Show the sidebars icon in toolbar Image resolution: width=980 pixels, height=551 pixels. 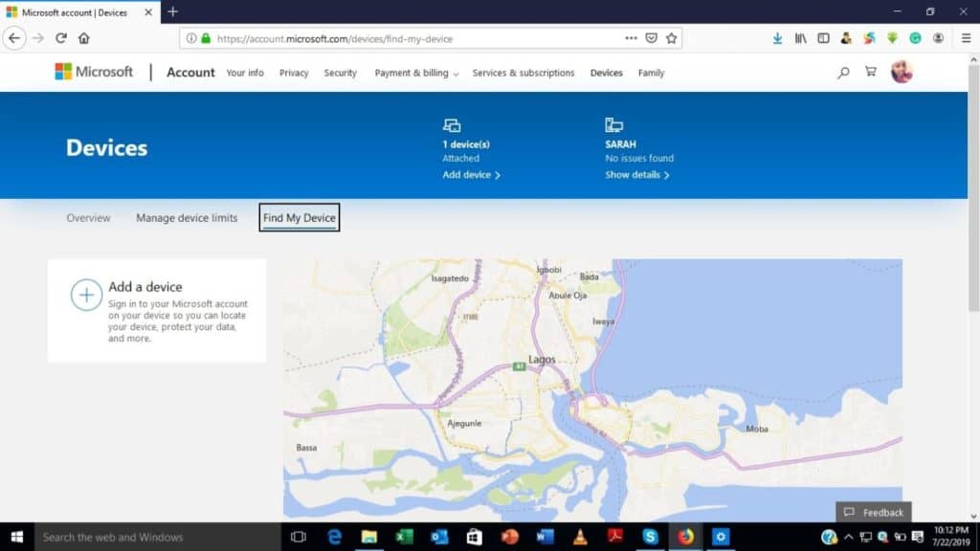(x=823, y=38)
